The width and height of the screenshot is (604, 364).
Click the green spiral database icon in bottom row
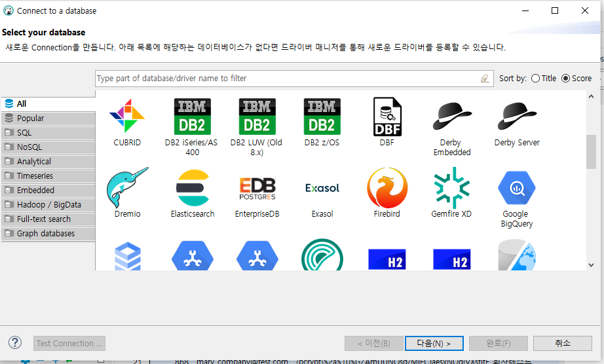(322, 255)
